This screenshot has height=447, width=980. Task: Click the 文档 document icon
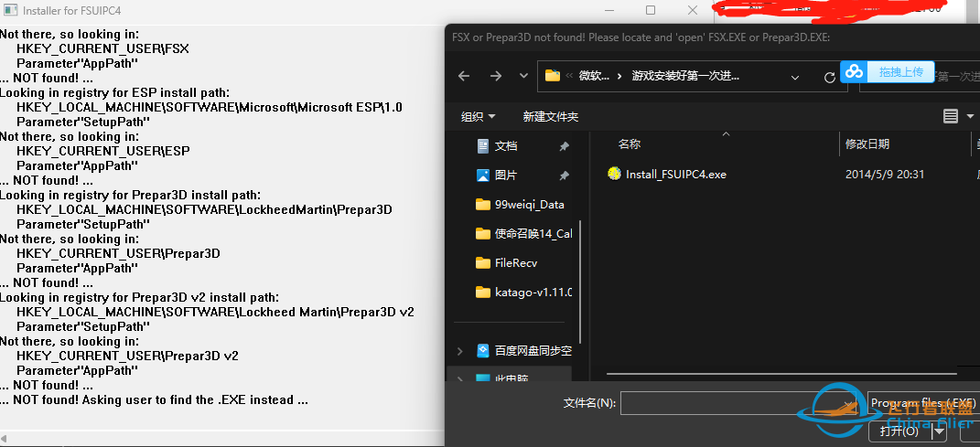pos(482,146)
